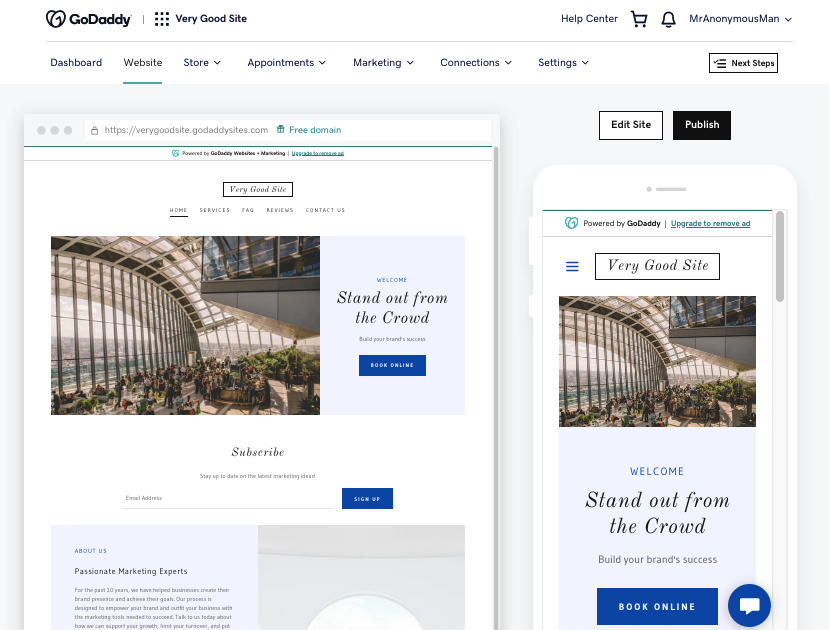Expand the Settings dropdown menu

click(x=563, y=62)
